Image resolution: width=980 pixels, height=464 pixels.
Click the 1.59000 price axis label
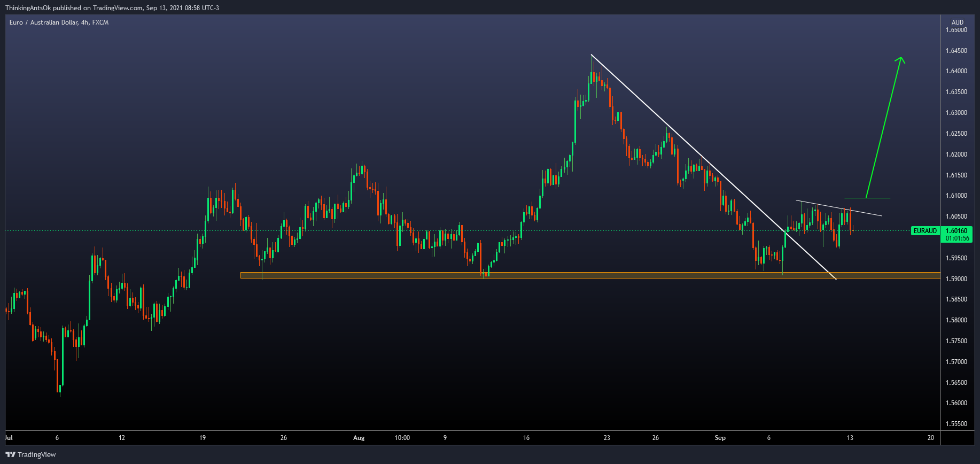coord(956,279)
